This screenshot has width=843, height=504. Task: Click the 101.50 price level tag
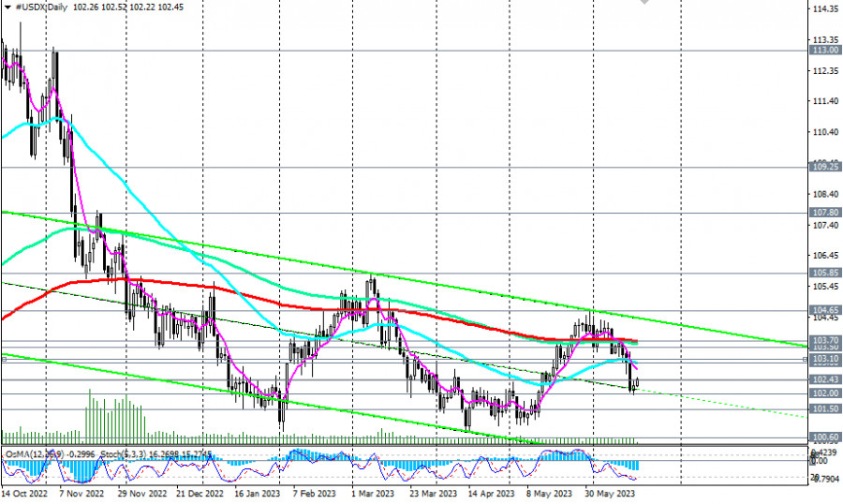tap(825, 409)
